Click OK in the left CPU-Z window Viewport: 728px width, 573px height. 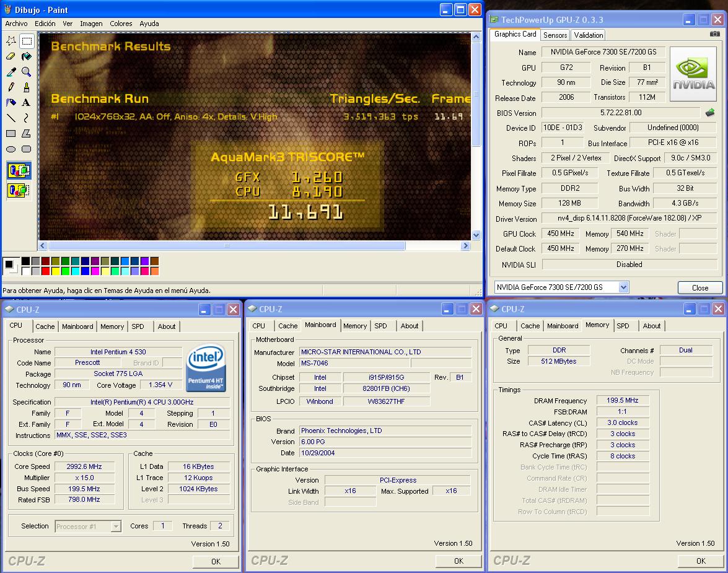coord(216,561)
